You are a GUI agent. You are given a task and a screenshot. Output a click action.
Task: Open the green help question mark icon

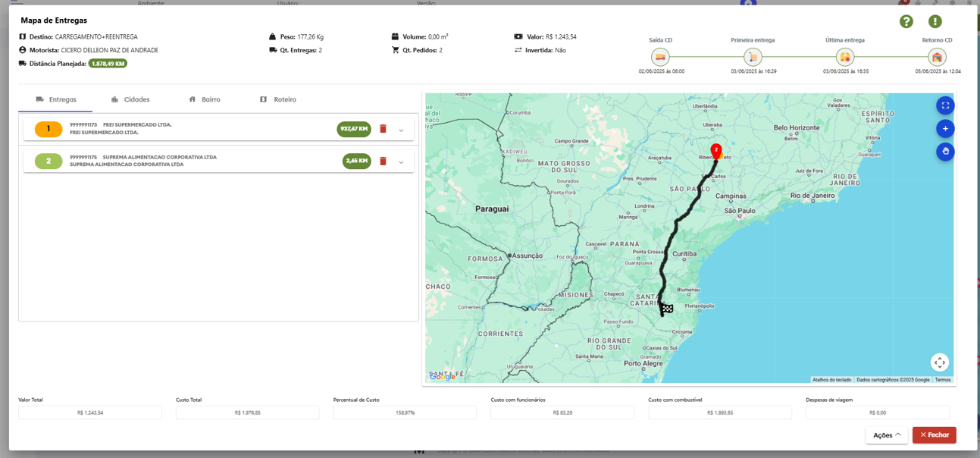[906, 21]
